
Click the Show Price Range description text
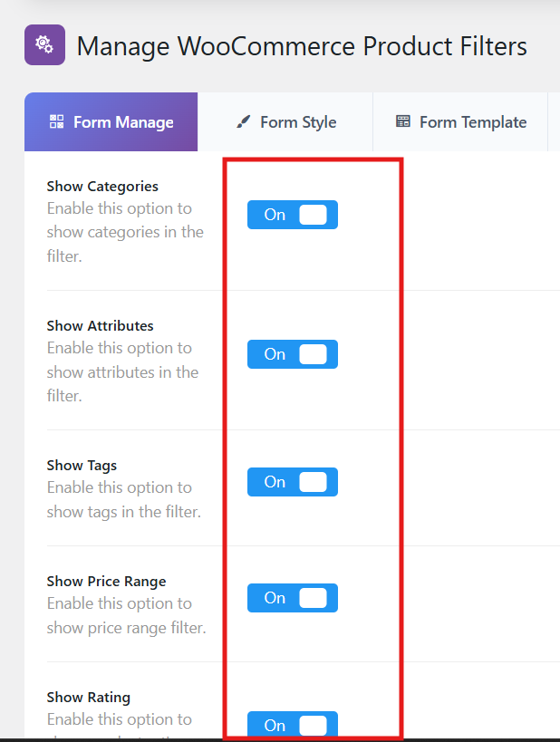[126, 615]
